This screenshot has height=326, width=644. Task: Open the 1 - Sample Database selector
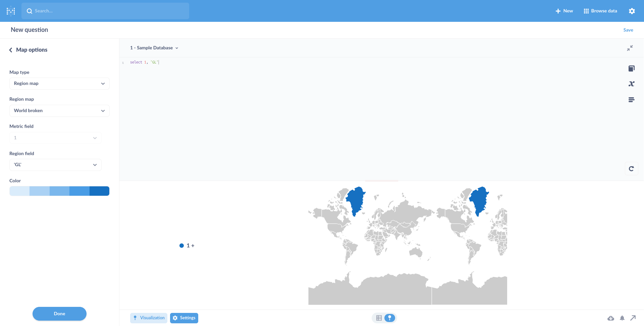click(x=154, y=48)
